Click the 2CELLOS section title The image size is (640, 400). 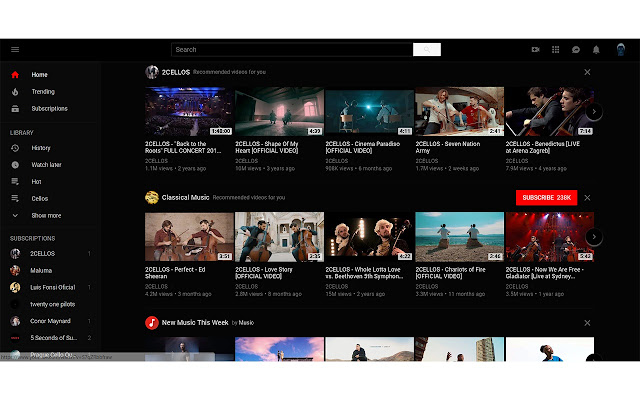[x=176, y=72]
